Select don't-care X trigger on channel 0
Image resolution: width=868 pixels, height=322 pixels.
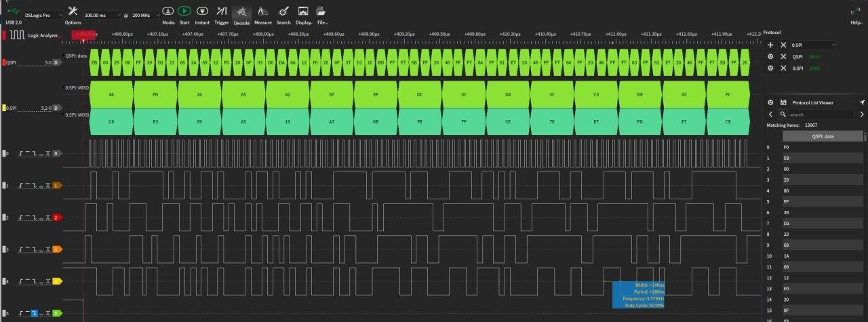pos(47,153)
